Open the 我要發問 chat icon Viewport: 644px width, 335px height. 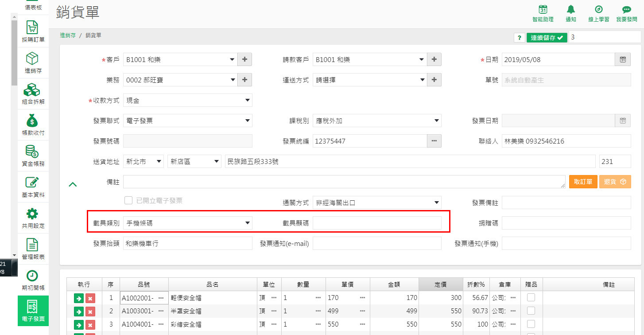coord(626,14)
